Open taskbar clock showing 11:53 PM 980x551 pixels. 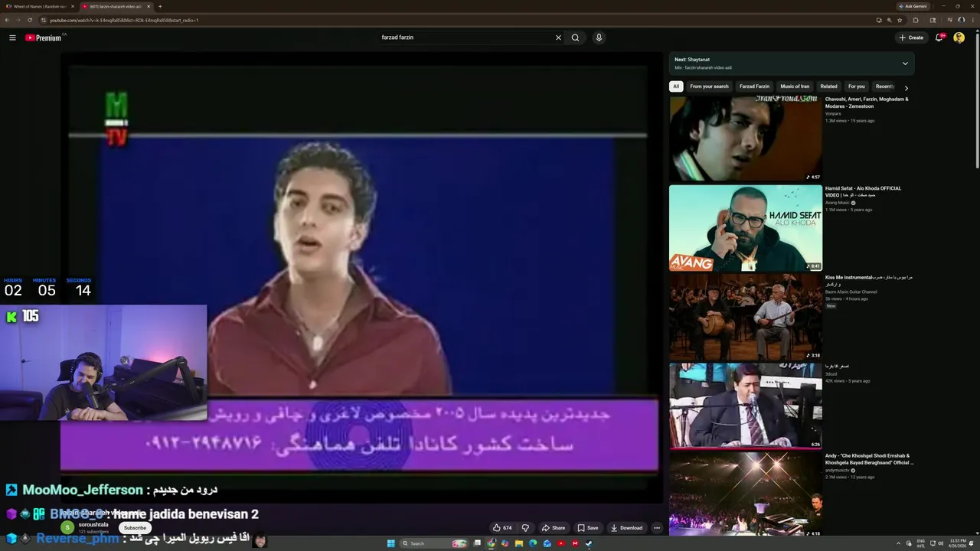click(958, 543)
